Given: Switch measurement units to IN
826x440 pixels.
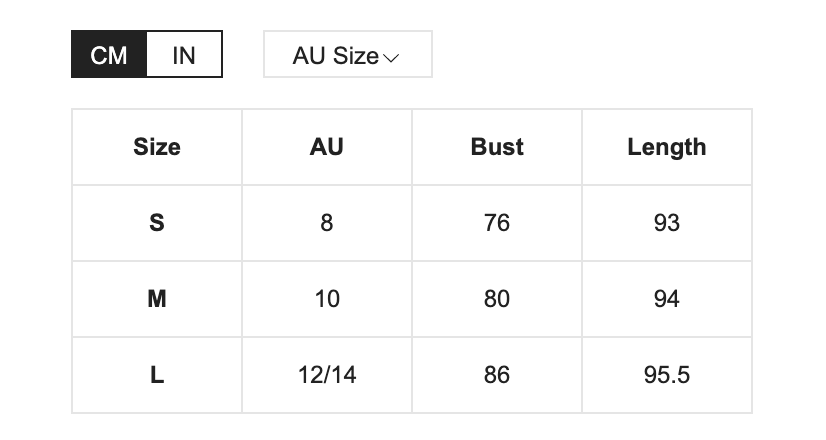Looking at the screenshot, I should point(184,55).
